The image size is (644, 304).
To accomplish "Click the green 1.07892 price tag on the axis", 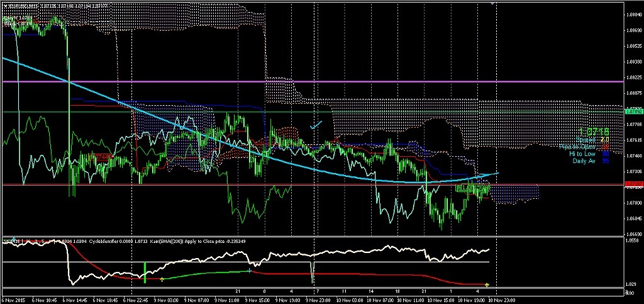I will click(633, 110).
